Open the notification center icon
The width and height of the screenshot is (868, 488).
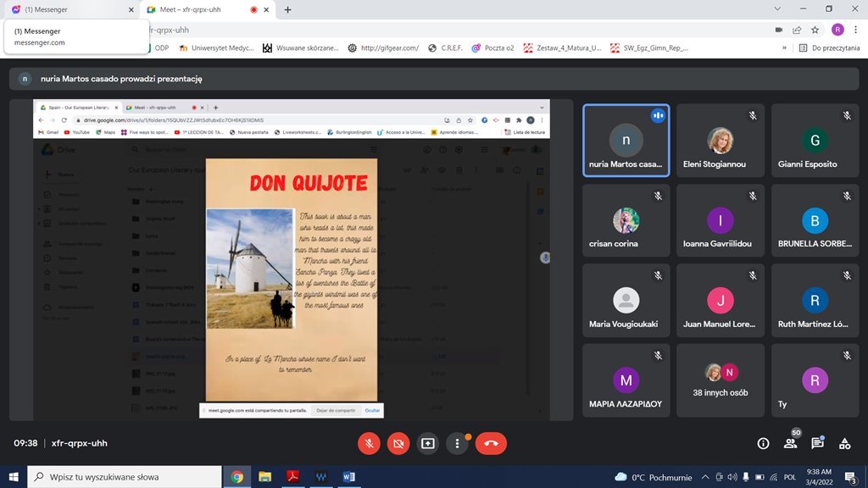tap(851, 477)
